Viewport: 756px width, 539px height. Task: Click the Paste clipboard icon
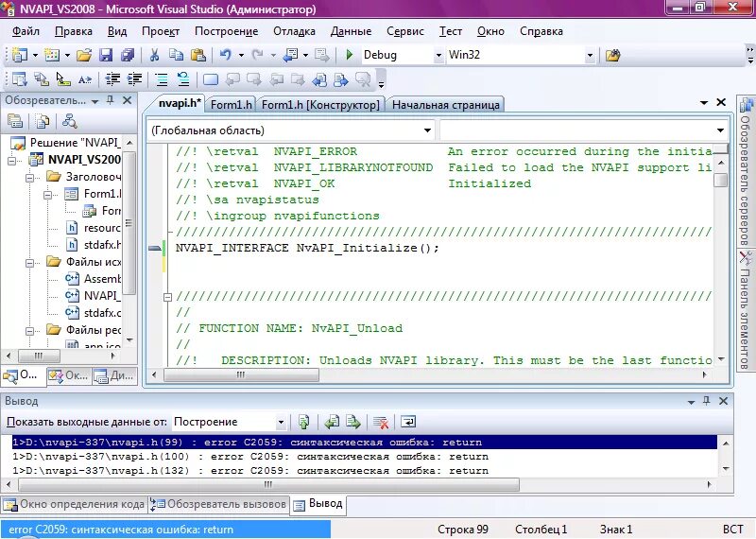[198, 55]
